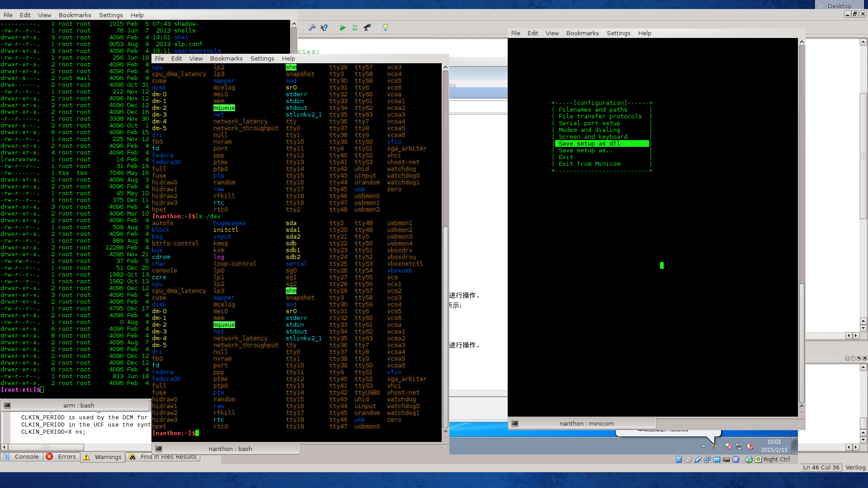Click VirtualBox USB devices status icon
This screenshot has height=488, width=868.
tap(698, 460)
